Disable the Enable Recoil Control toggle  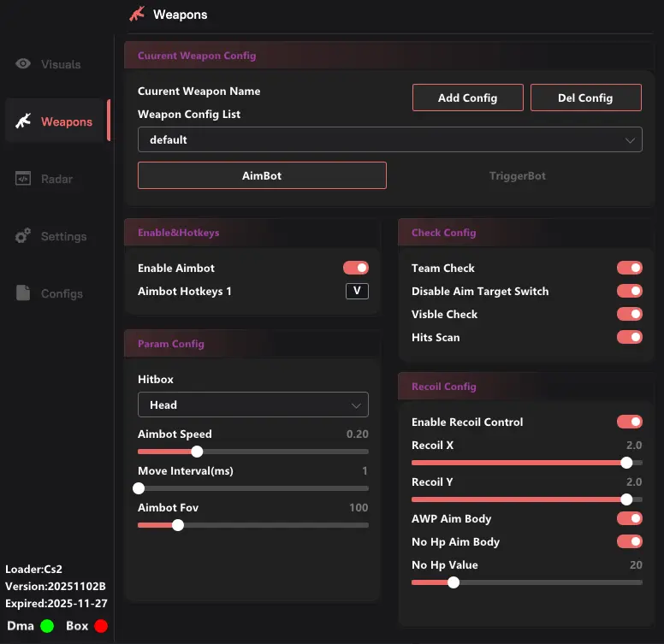coord(630,422)
